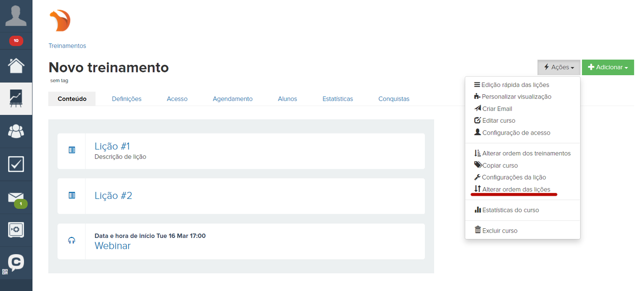Switch to the Definições tab
Screen dimensions: 644x291
click(127, 99)
